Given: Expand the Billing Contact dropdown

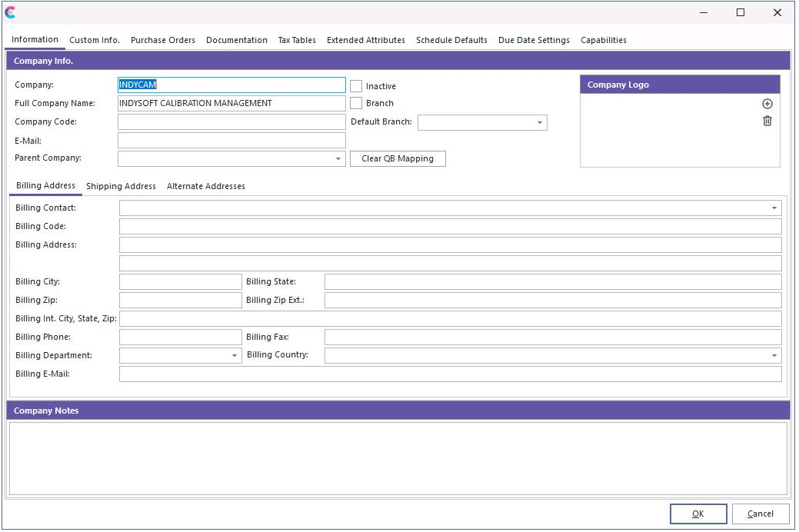Looking at the screenshot, I should point(774,208).
